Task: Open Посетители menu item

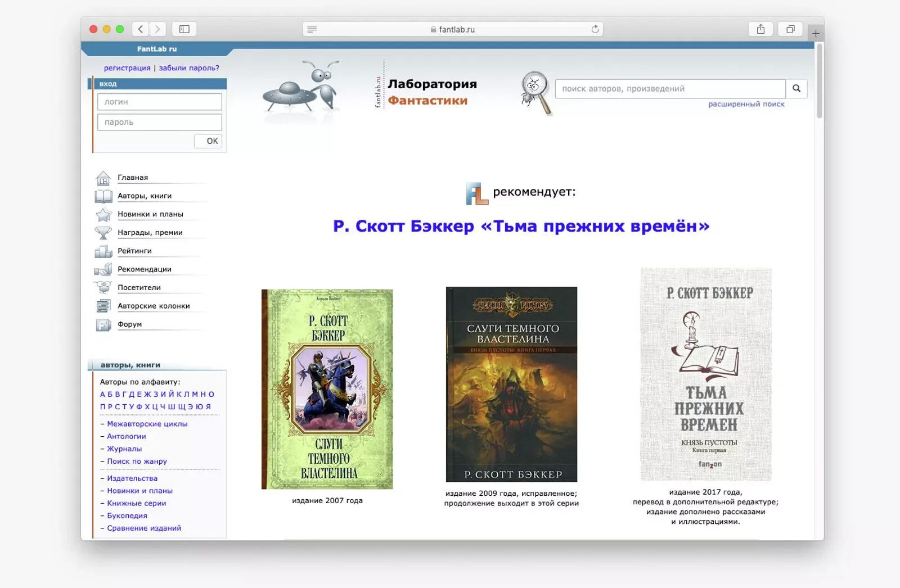Action: [139, 288]
